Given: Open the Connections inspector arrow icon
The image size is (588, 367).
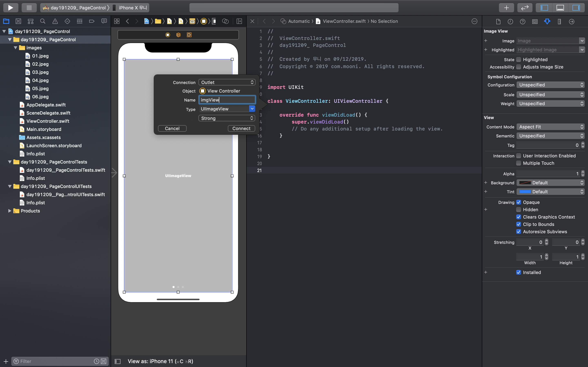Looking at the screenshot, I should tap(572, 21).
